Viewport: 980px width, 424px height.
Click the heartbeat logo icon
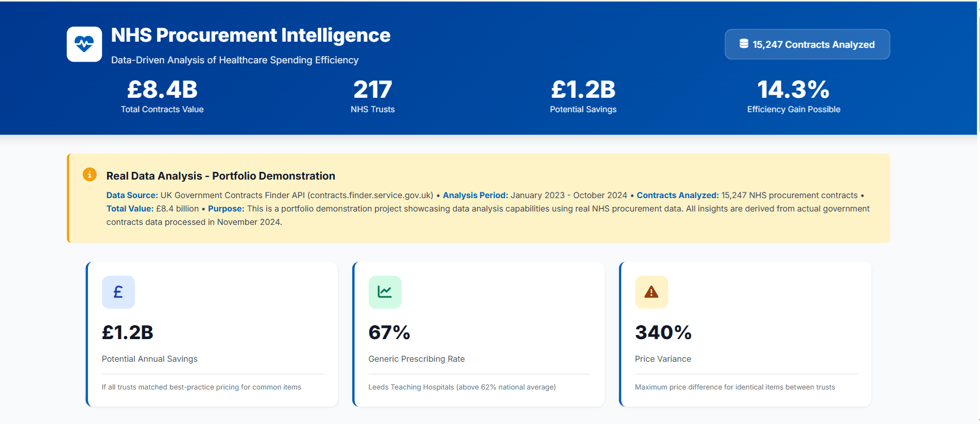[84, 44]
